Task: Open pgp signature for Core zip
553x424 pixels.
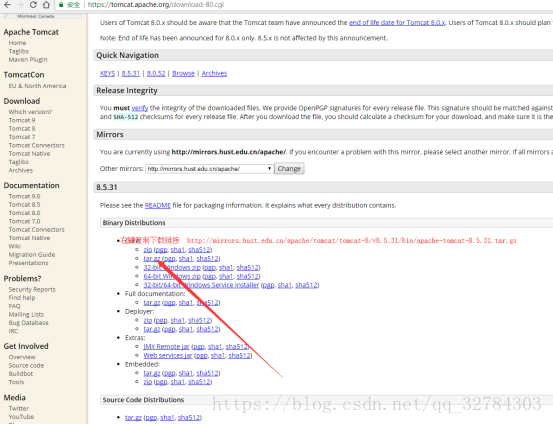Action: [x=161, y=250]
